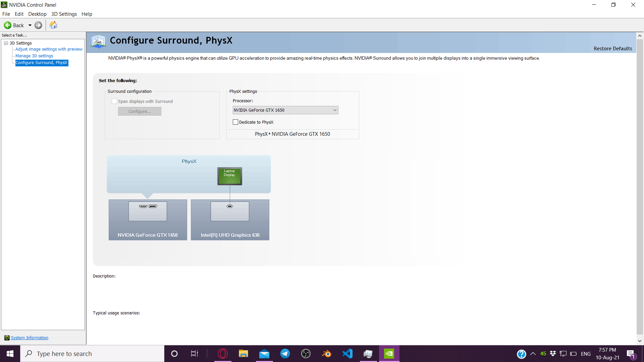Open the Desktop menu
This screenshot has width=644, height=362.
37,14
